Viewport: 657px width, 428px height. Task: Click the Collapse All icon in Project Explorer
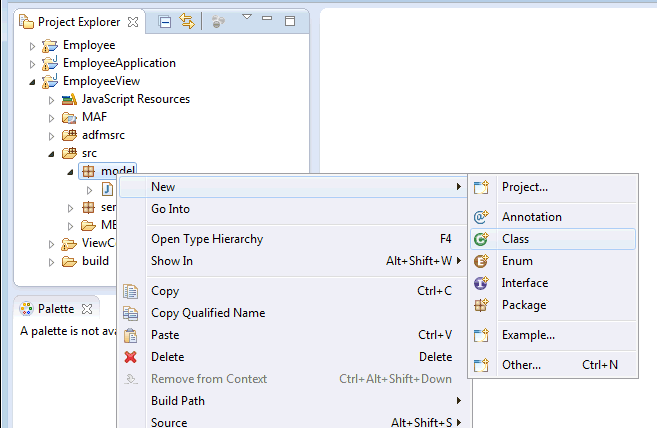pos(165,21)
